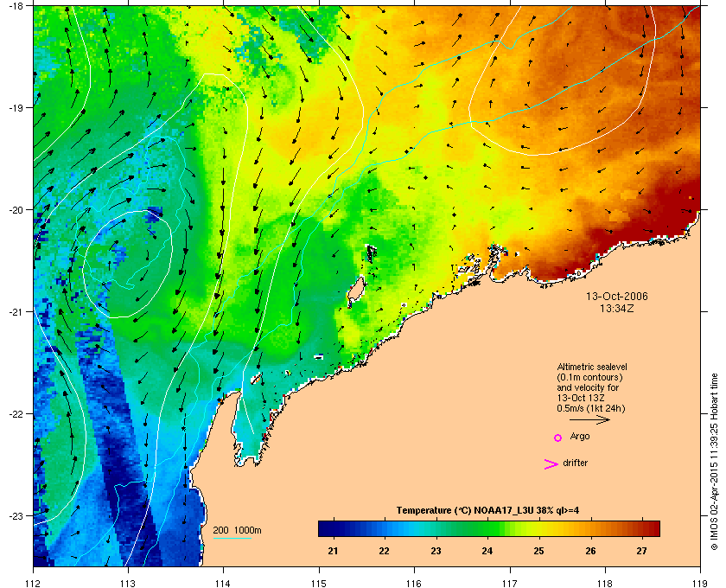
Task: Click longitude axis label 116
Action: pos(414,584)
